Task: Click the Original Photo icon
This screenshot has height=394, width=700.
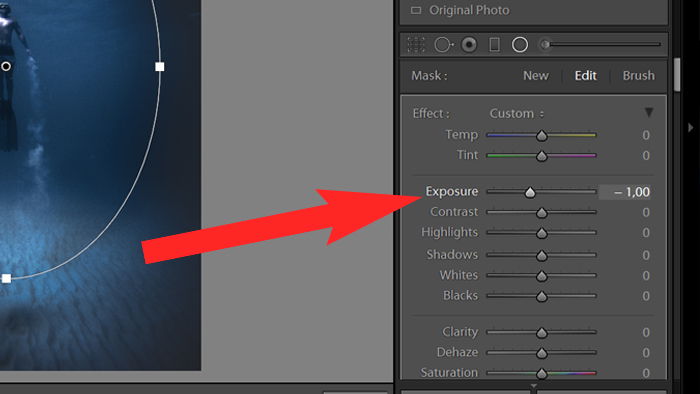Action: (416, 10)
